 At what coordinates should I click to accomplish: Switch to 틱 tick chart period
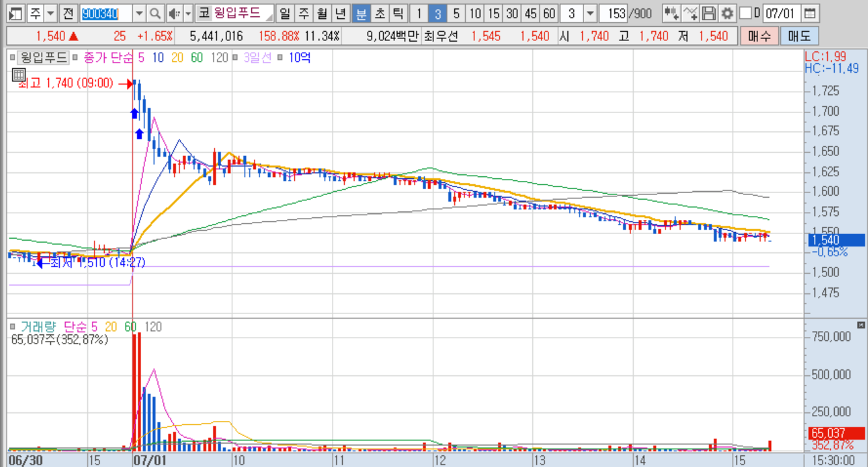[398, 13]
